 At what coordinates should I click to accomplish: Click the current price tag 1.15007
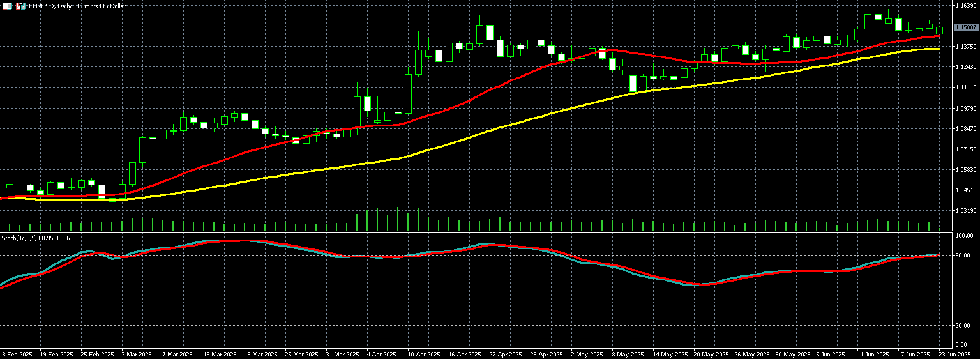tap(965, 27)
